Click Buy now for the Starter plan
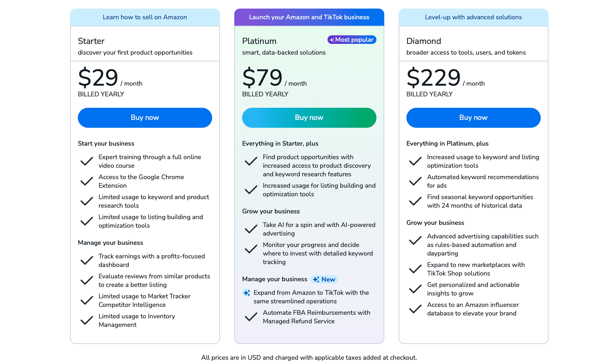The width and height of the screenshot is (600, 364). coord(145,118)
